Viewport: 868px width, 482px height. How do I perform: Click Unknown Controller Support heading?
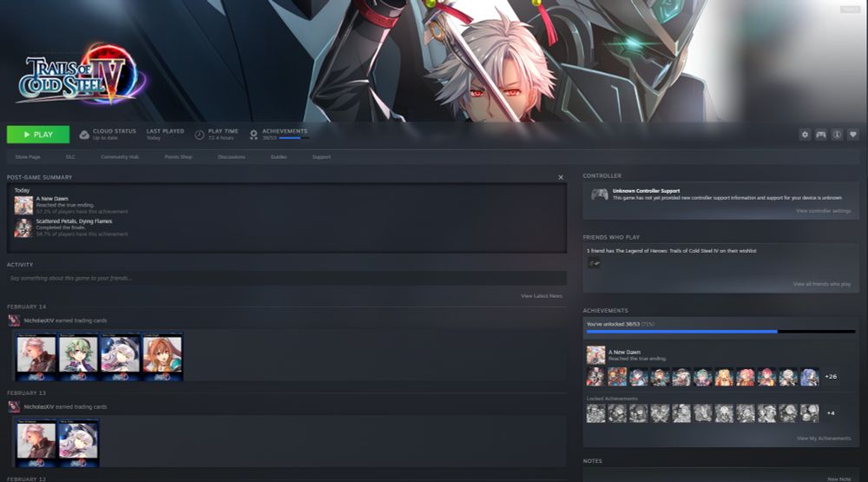pyautogui.click(x=646, y=190)
